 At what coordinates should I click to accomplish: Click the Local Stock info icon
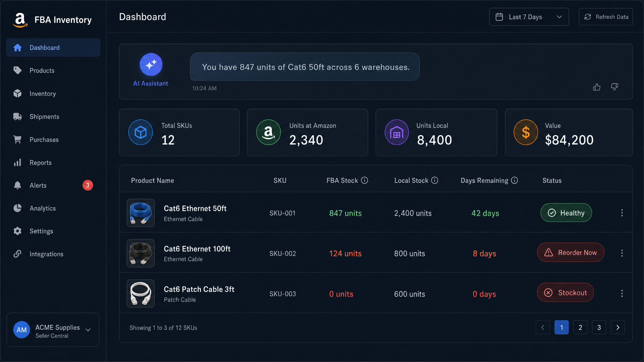coord(435,180)
